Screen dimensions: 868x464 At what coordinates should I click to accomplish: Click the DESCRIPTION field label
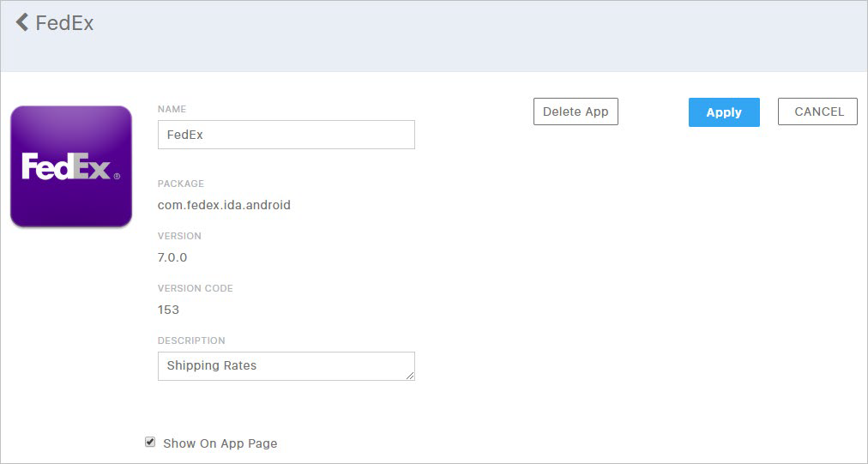coord(191,340)
